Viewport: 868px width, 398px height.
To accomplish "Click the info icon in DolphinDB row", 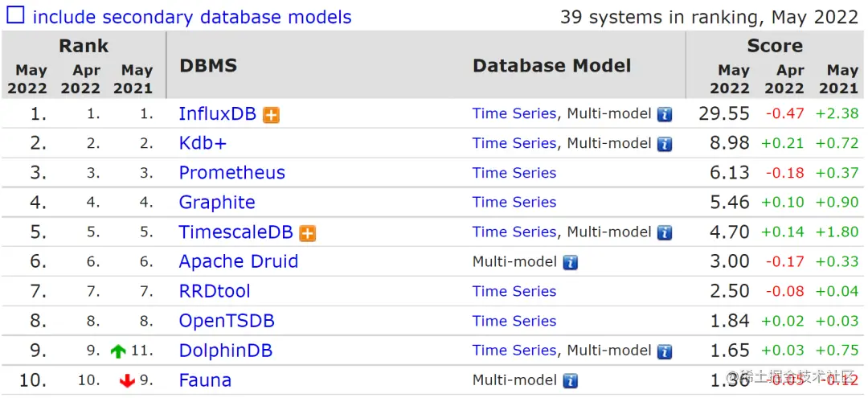I will pyautogui.click(x=665, y=351).
